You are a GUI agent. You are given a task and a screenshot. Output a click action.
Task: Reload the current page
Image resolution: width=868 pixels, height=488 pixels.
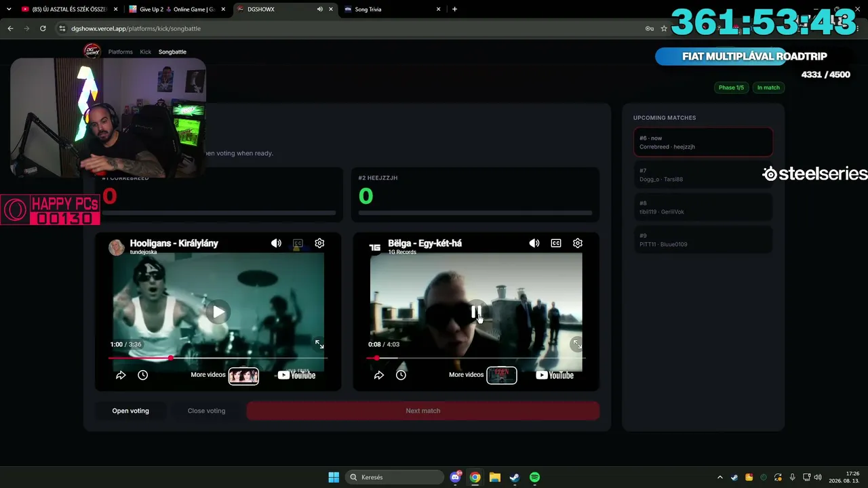(43, 28)
